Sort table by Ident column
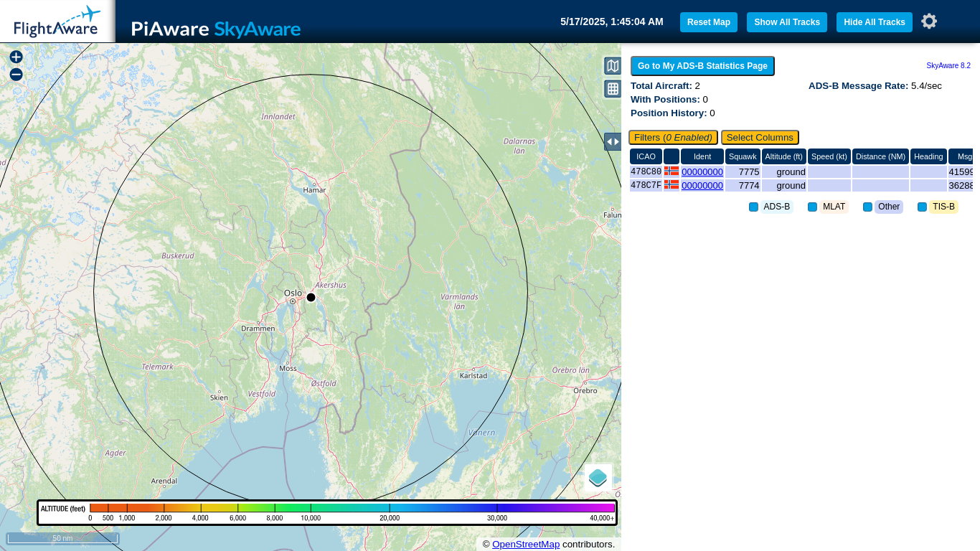 (702, 156)
